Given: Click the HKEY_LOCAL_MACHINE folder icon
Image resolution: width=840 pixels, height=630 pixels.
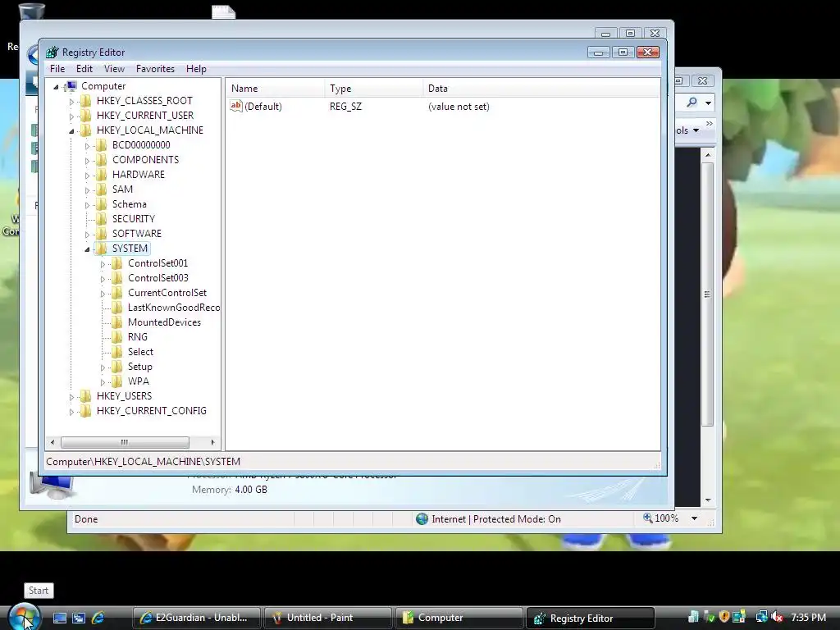Looking at the screenshot, I should [x=85, y=130].
